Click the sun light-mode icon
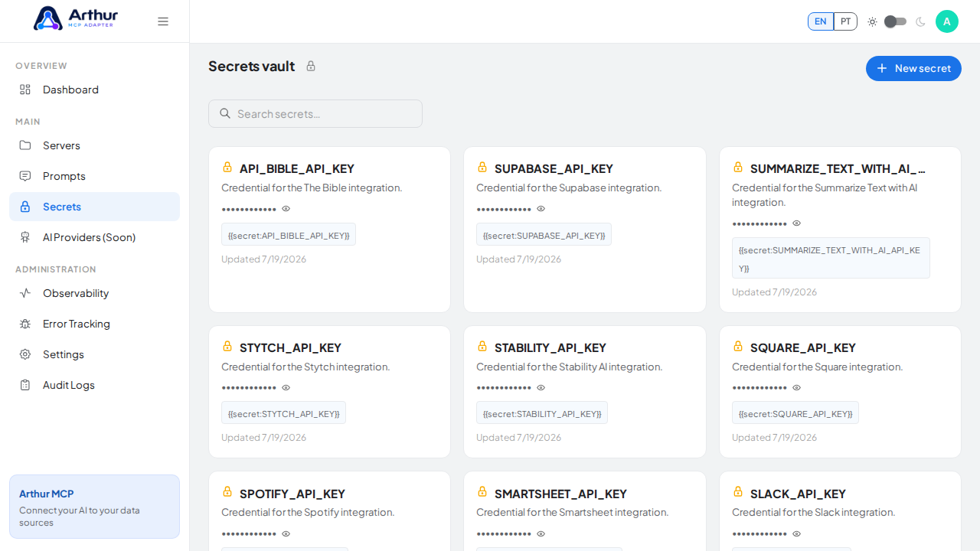Image resolution: width=980 pixels, height=551 pixels. point(872,21)
